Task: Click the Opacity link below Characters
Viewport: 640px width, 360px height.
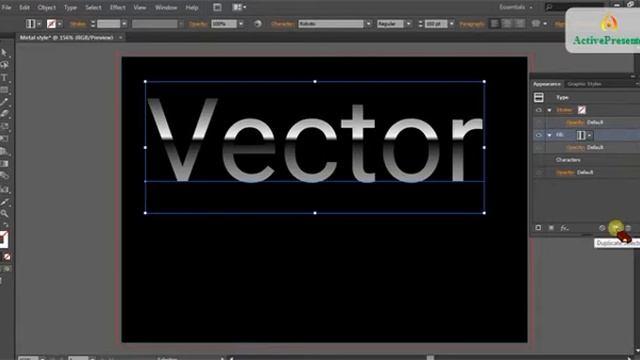Action: pyautogui.click(x=565, y=173)
